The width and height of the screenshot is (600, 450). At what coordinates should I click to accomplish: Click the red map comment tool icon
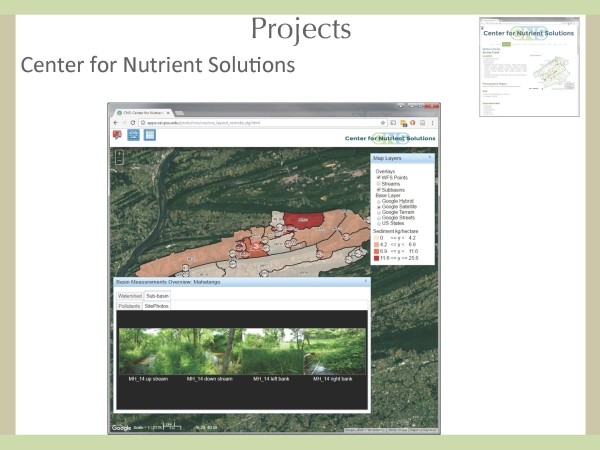[117, 135]
